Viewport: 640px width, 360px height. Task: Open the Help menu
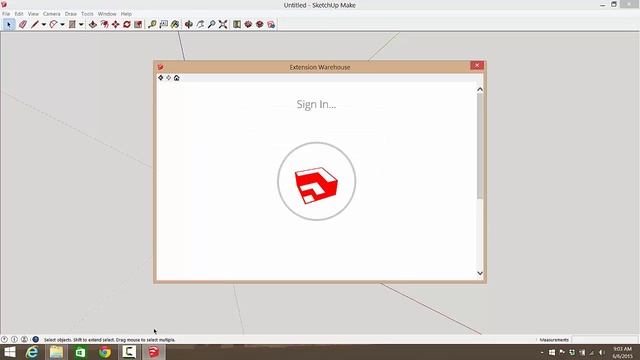coord(126,14)
